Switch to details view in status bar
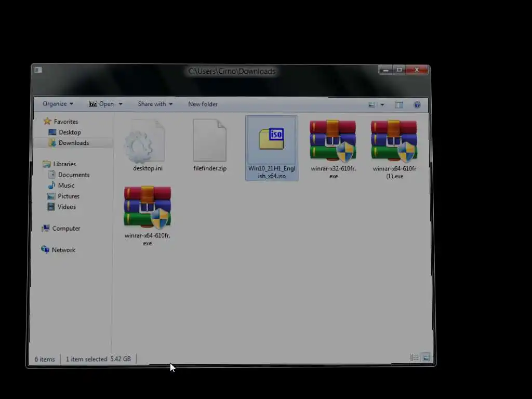This screenshot has height=399, width=532. [414, 357]
